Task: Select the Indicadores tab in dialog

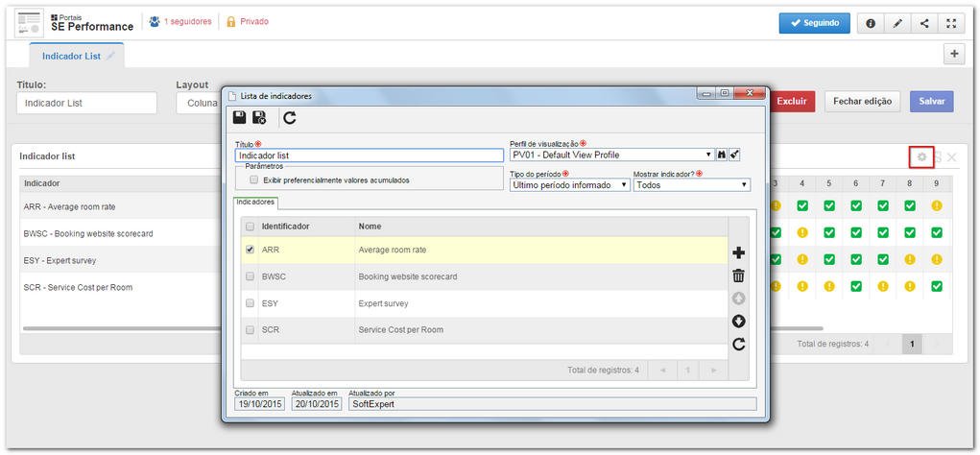Action: 256,203
